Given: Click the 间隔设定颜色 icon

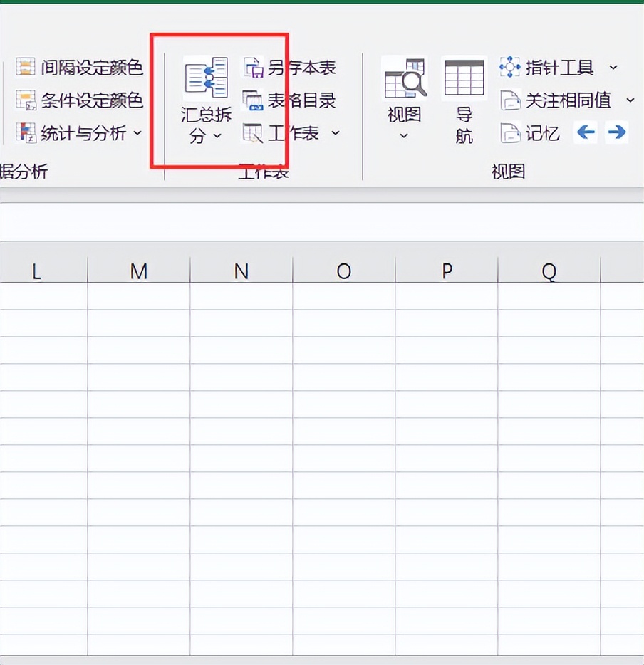Looking at the screenshot, I should (26, 68).
